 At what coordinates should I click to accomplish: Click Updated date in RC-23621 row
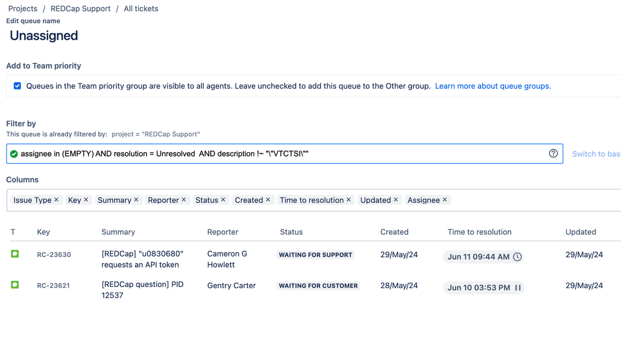pyautogui.click(x=584, y=285)
